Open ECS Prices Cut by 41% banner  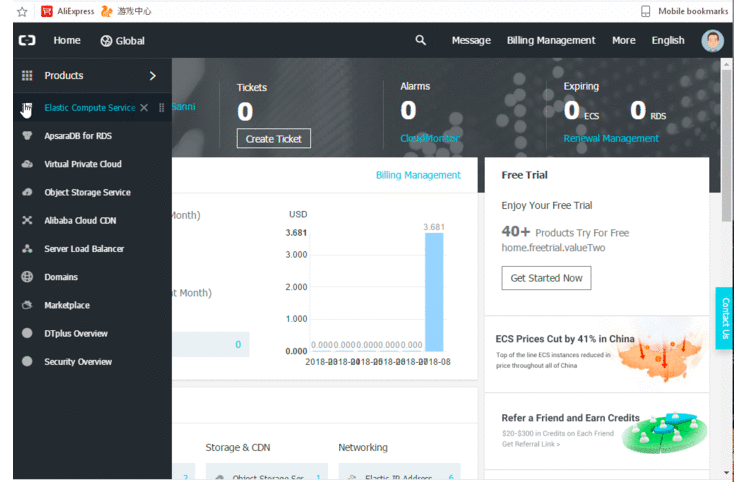click(x=597, y=354)
